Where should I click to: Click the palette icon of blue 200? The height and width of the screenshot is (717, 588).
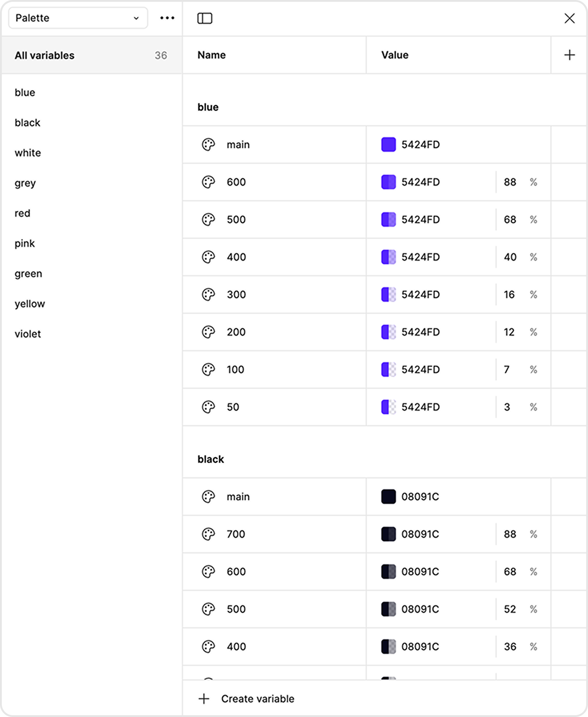pos(208,332)
